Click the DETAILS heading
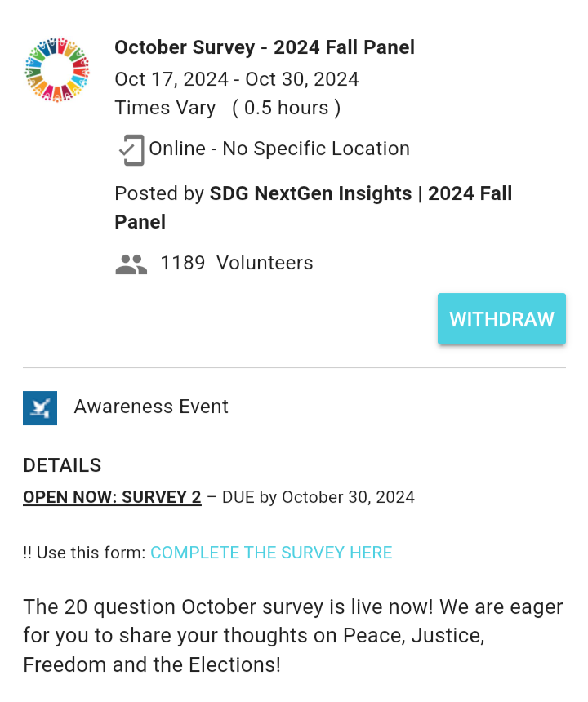This screenshot has height=702, width=588. tap(62, 465)
